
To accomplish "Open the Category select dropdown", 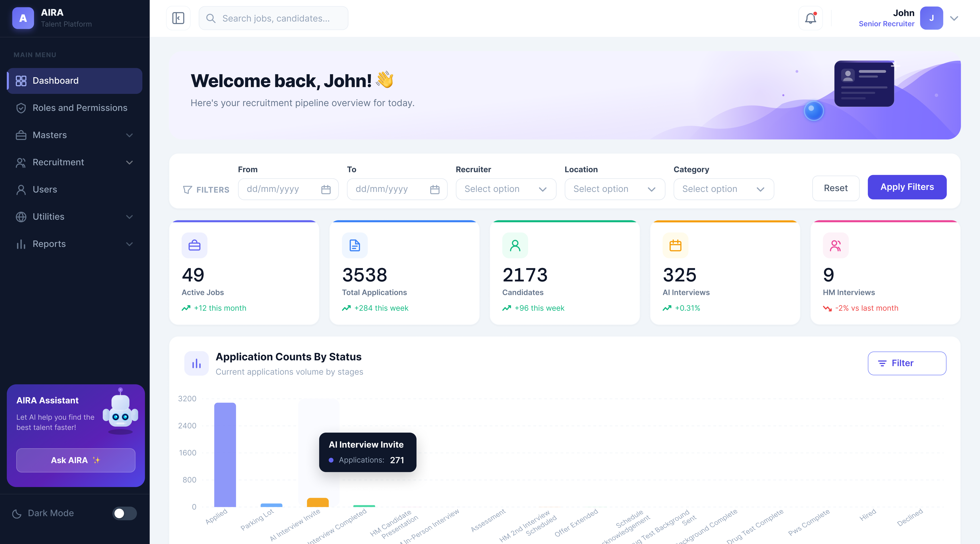I will coord(724,189).
